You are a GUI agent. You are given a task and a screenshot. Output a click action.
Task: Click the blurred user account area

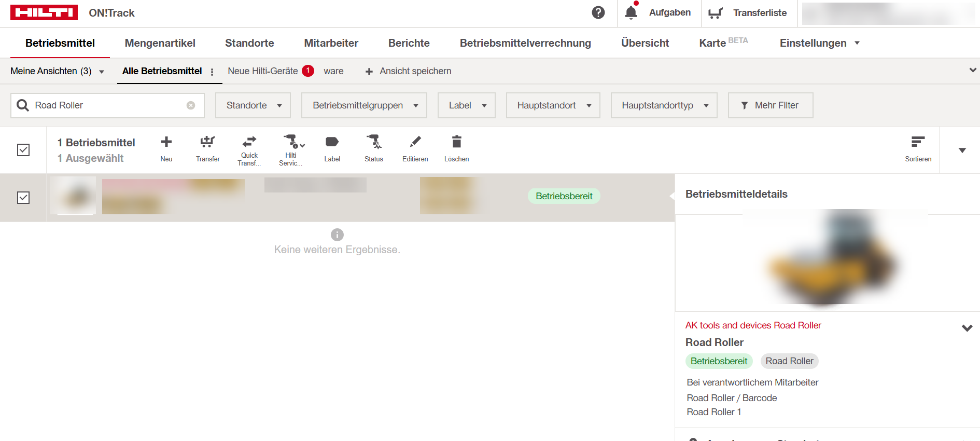pos(888,13)
